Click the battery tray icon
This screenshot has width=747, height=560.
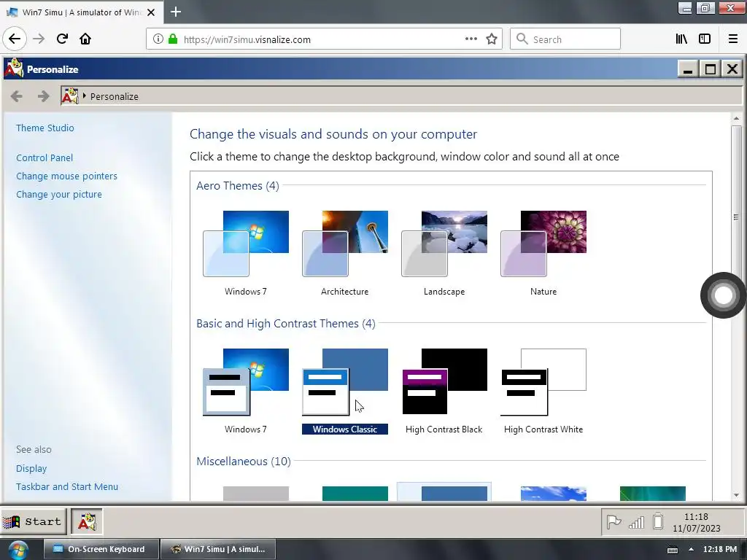pos(658,521)
